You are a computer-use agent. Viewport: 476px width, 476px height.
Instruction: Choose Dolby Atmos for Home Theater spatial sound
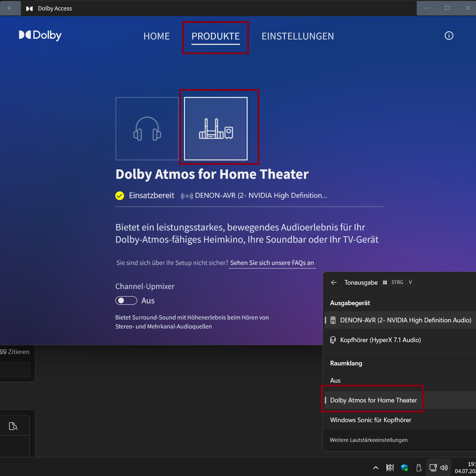[x=400, y=400]
